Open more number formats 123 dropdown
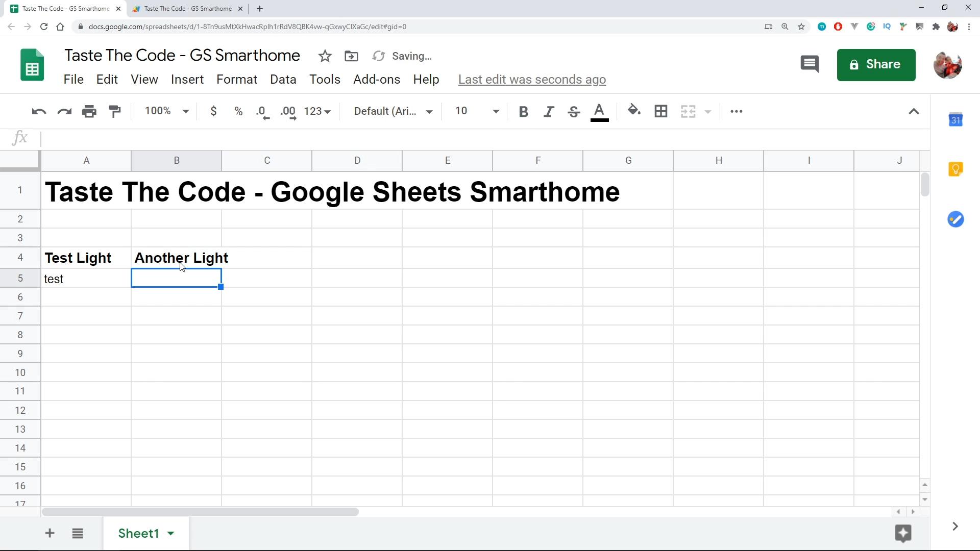The image size is (980, 551). point(317,111)
